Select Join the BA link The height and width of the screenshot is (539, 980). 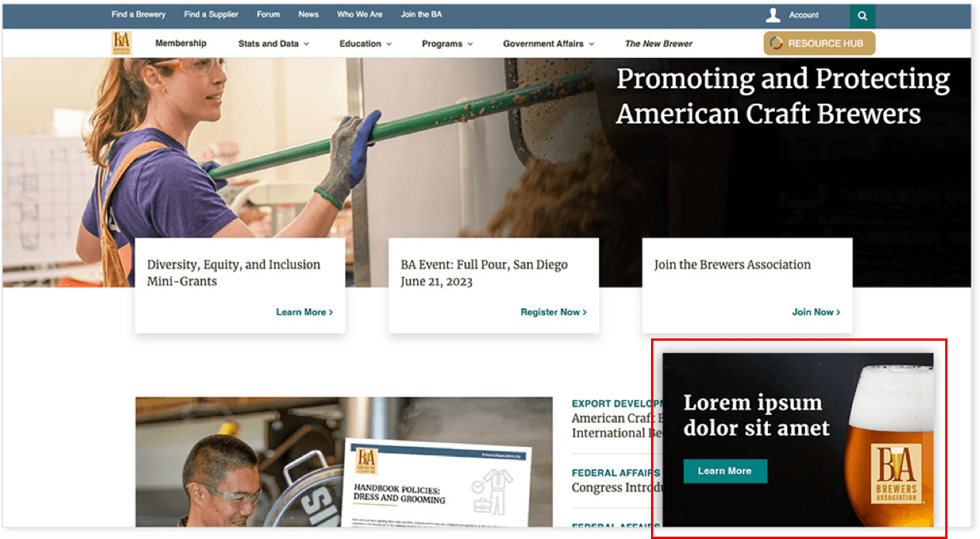(x=421, y=15)
